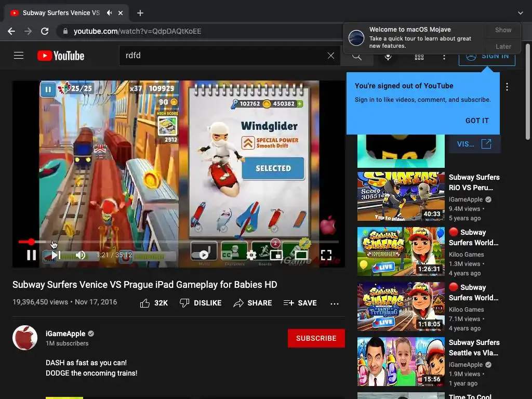Save the video to a playlist
Image resolution: width=532 pixels, height=399 pixels.
pyautogui.click(x=300, y=303)
